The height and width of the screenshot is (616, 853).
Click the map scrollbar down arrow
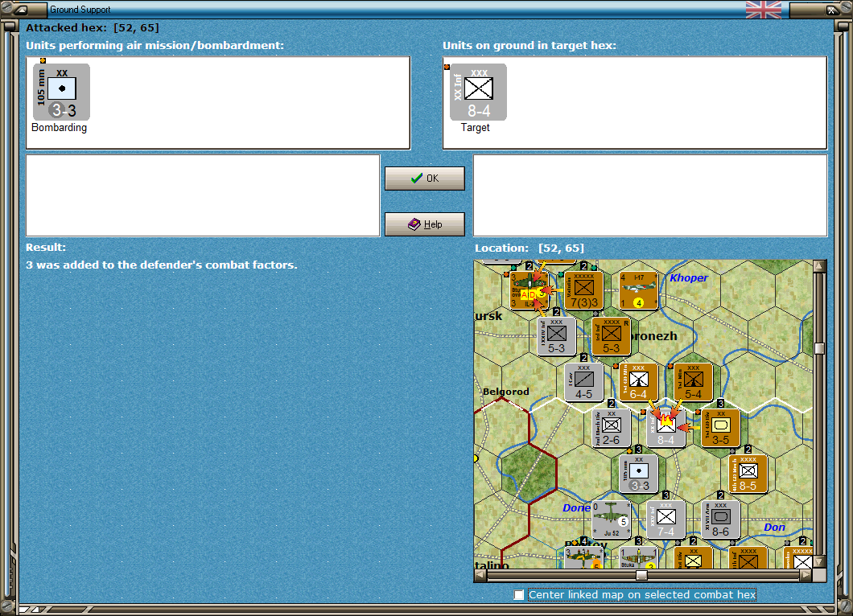[x=820, y=562]
